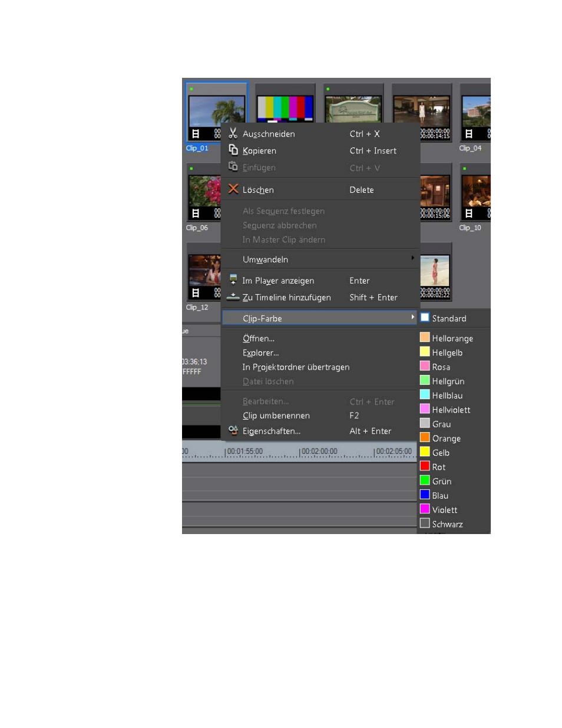This screenshot has height=728, width=562.
Task: Pick the Hellviolett color swatch
Action: tap(425, 409)
